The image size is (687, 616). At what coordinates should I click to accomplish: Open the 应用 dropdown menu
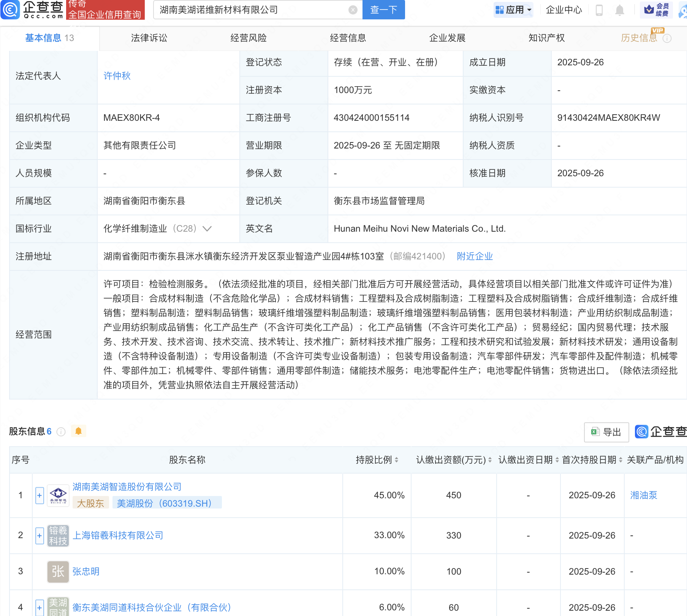click(x=513, y=10)
